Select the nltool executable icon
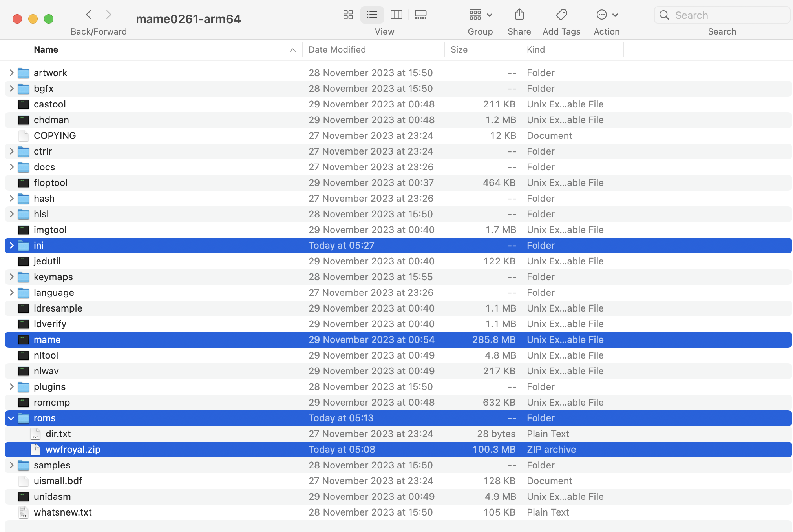The height and width of the screenshot is (532, 793). 24,355
